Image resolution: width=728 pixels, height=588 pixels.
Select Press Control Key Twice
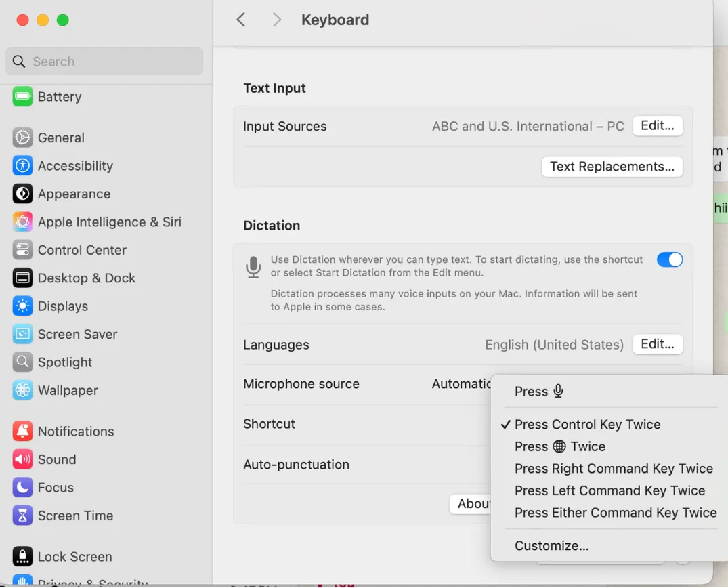pos(587,425)
